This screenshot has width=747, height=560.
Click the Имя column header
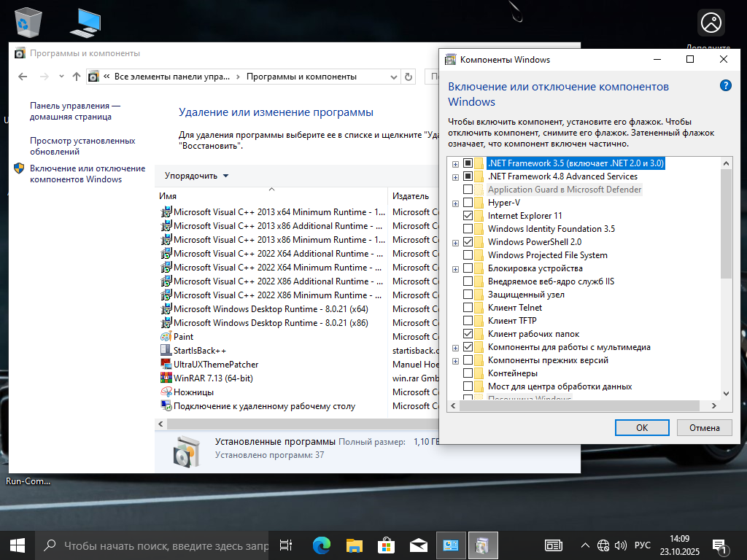tap(270, 196)
